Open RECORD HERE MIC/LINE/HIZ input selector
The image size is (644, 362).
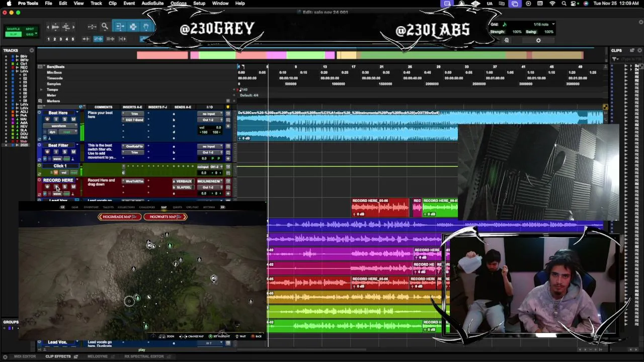click(209, 181)
